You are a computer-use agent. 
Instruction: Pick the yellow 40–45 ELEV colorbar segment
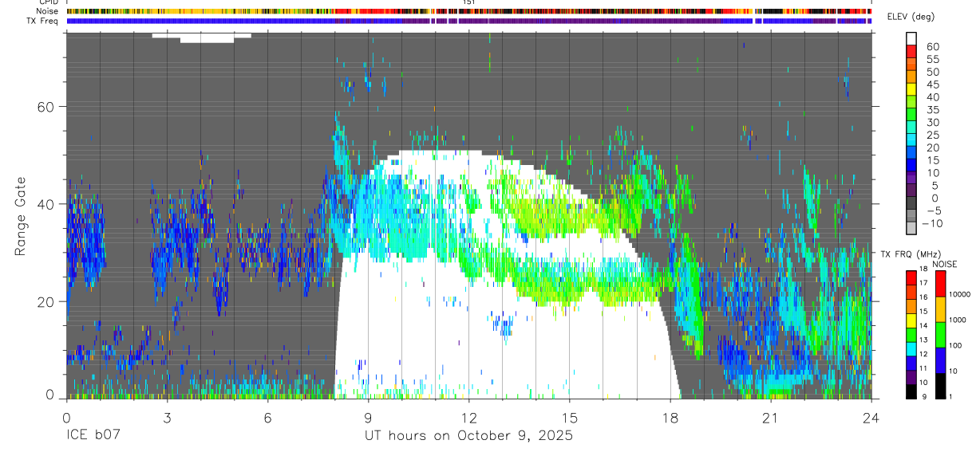pyautogui.click(x=911, y=88)
